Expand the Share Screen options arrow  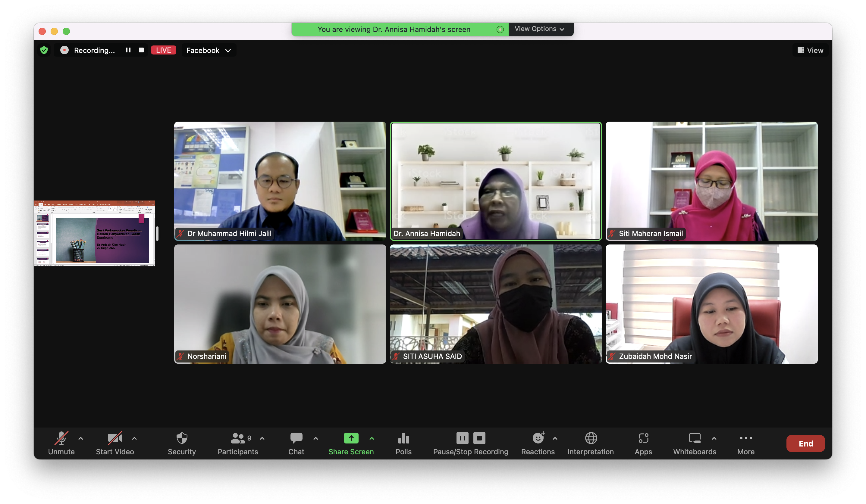[x=372, y=438]
